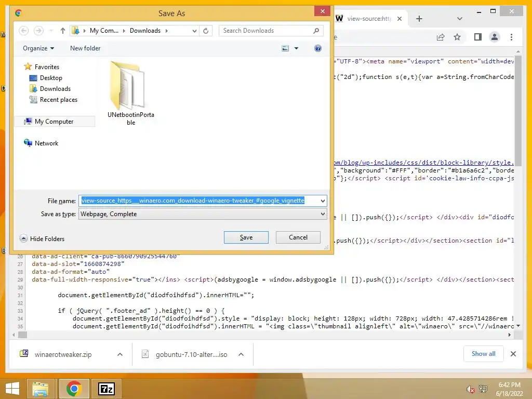Expand options for gobuntu iso download
532x399 pixels.
coord(241,354)
